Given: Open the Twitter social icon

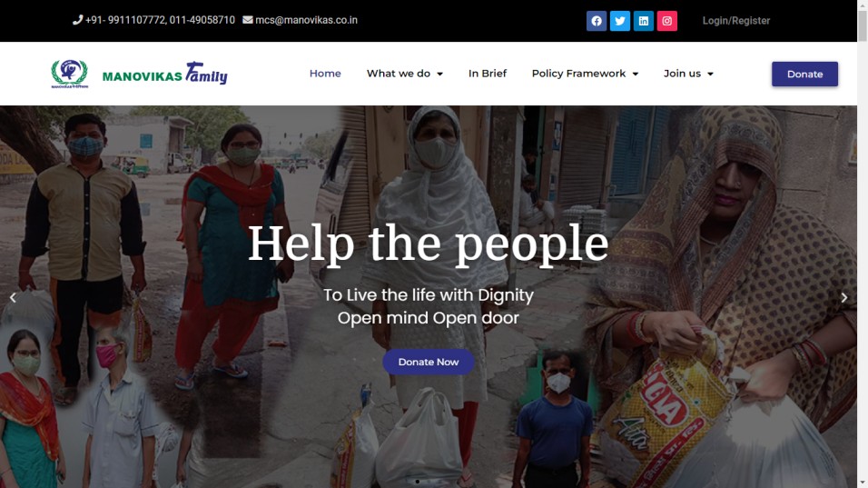Looking at the screenshot, I should click(x=620, y=21).
